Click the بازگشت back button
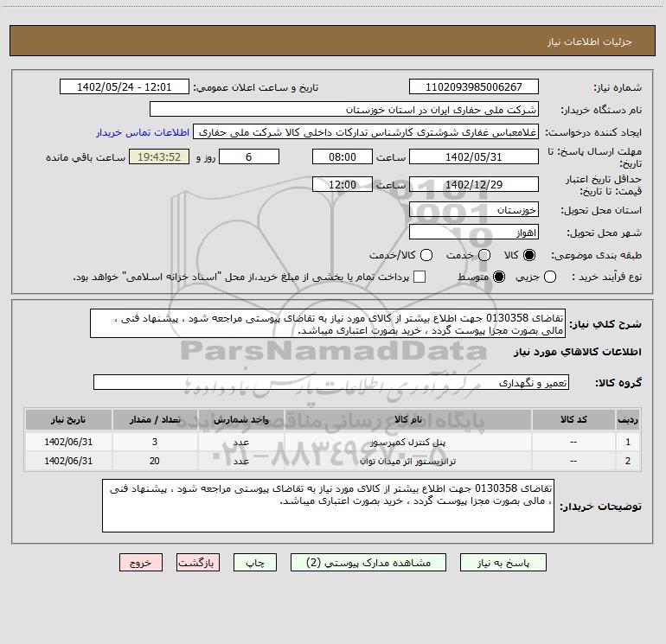 [x=198, y=563]
